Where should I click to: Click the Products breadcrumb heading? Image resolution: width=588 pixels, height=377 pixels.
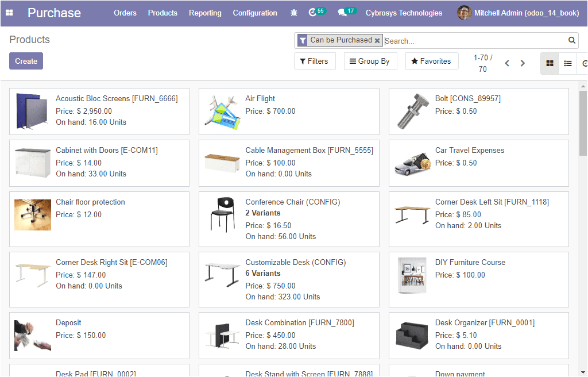(x=30, y=40)
